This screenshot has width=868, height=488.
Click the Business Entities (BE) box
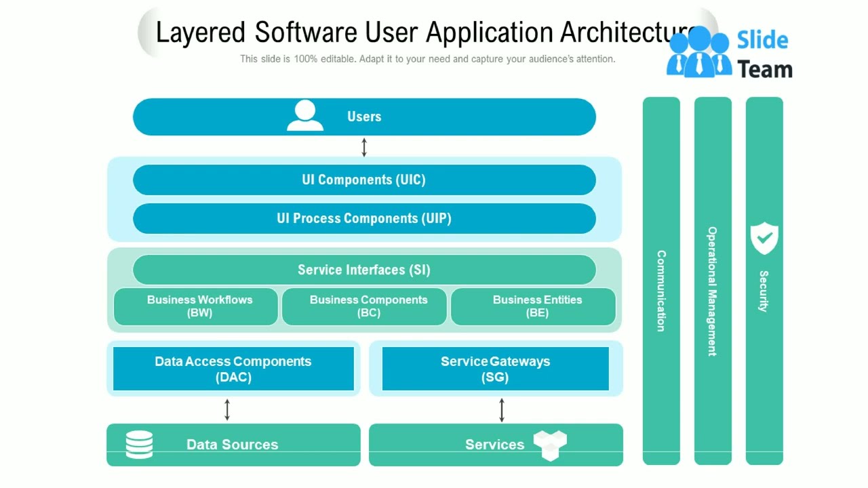[533, 306]
